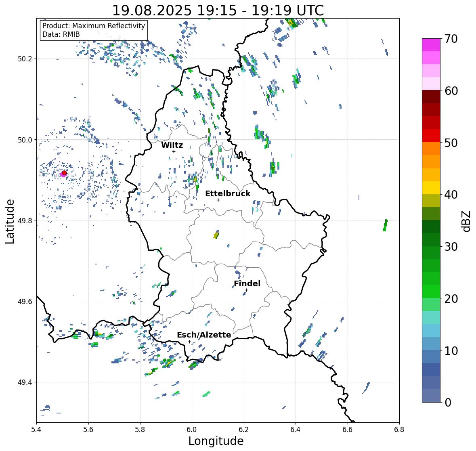Click the 10 tick on the colorbar
This screenshot has height=451, width=476.
[451, 350]
